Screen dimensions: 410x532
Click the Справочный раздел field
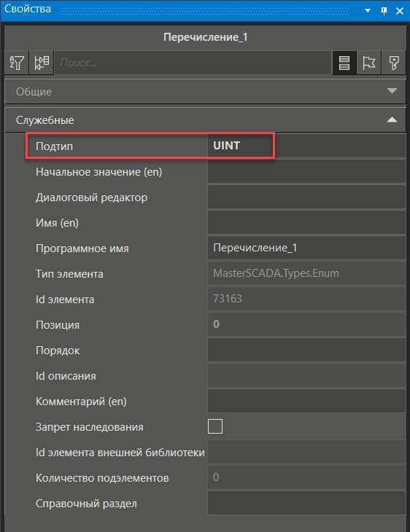(306, 503)
